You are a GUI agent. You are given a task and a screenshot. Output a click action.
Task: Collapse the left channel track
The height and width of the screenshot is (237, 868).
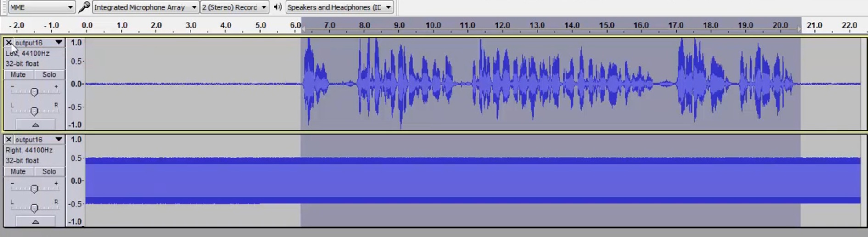coord(35,124)
